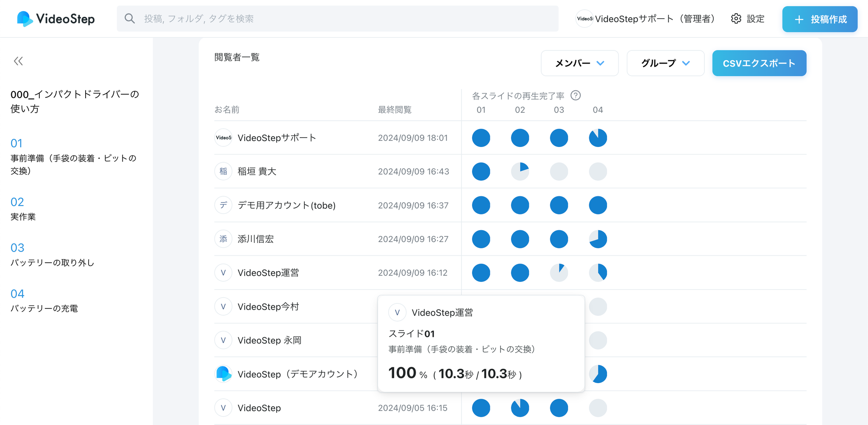
Task: Click the settings gear icon
Action: 736,19
